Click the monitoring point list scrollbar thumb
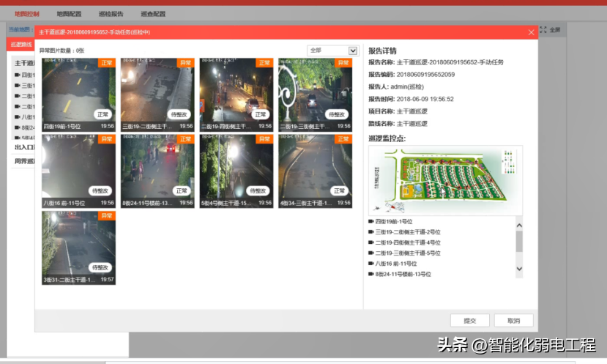Image resolution: width=607 pixels, height=364 pixels. coord(519,241)
